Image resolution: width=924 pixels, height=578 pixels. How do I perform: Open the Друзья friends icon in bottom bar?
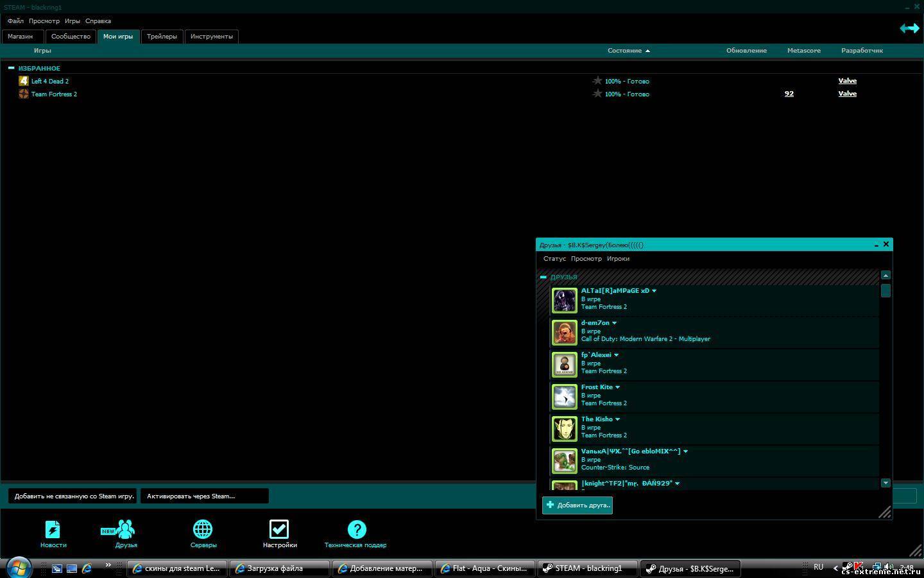point(125,529)
